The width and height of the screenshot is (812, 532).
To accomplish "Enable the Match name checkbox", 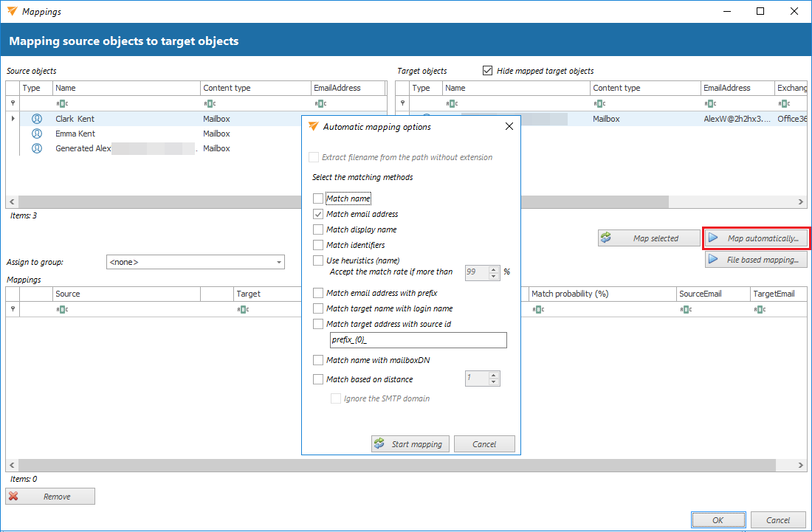I will 318,198.
